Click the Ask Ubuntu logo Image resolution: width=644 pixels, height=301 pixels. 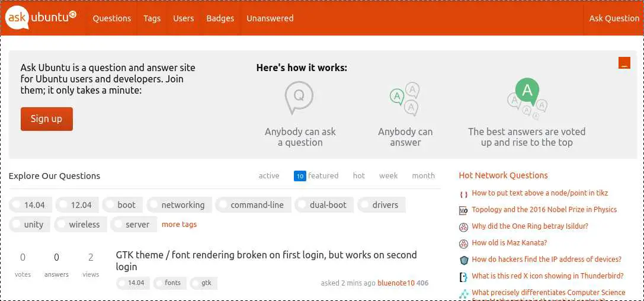tap(40, 18)
